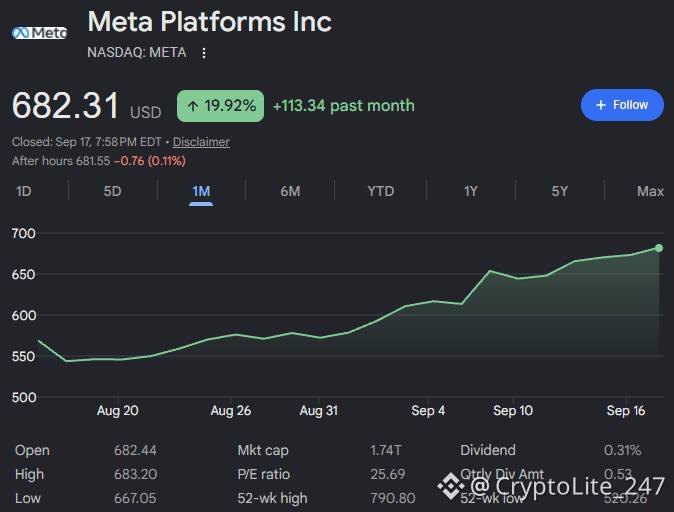Click the Sep 10 date on chart axis
Screen dimensions: 674x512
[x=513, y=411]
